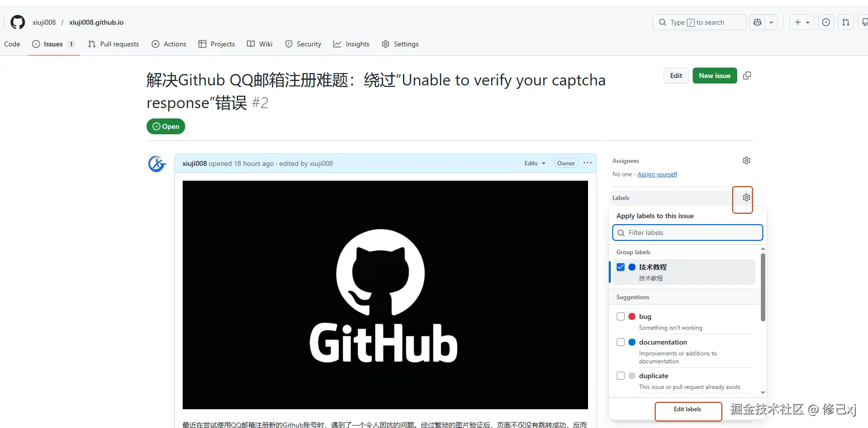
Task: Open the xiuji008 author avatar
Action: pos(157,163)
